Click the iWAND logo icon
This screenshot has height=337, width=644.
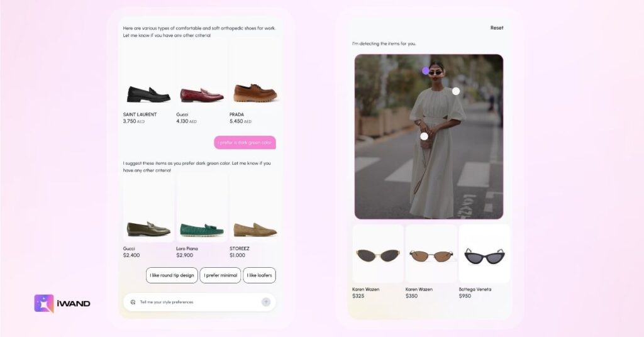pos(44,303)
